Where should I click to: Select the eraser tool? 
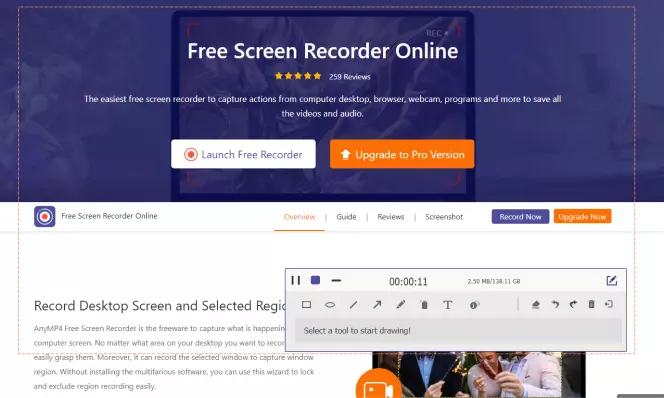pos(536,304)
